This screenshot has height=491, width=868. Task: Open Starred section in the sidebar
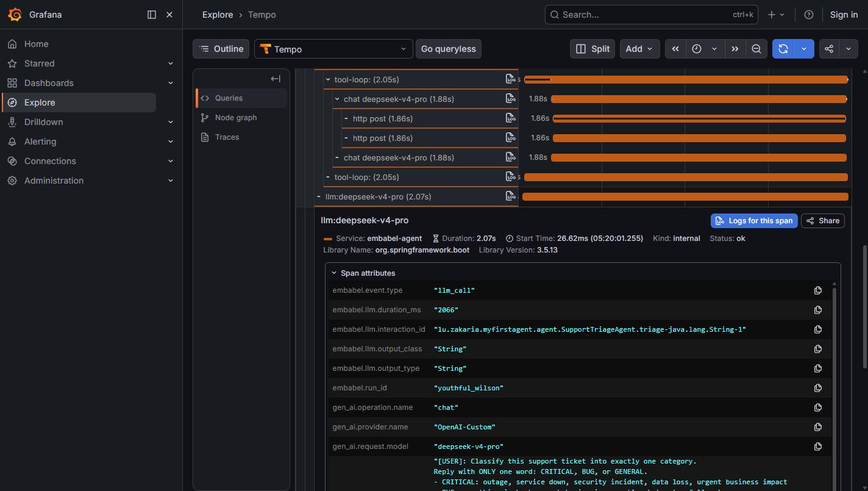click(39, 63)
